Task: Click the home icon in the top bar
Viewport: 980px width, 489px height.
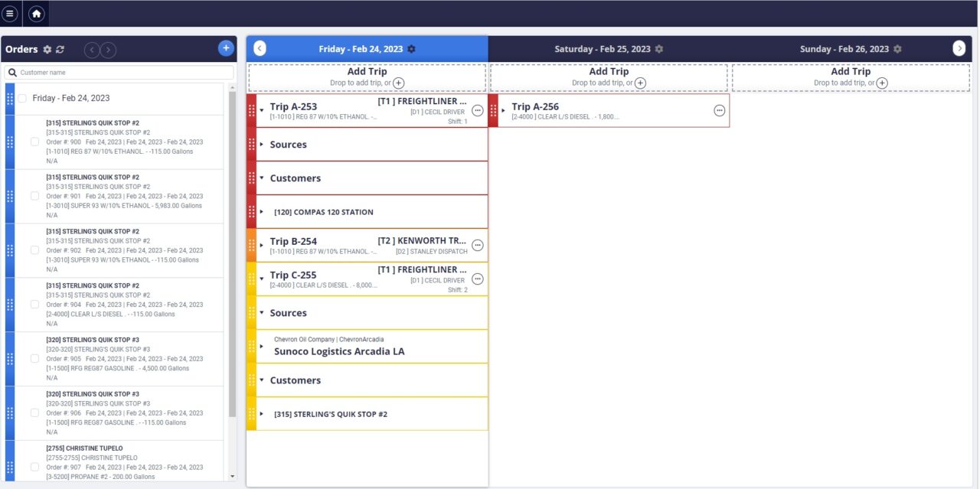Action: pos(36,13)
